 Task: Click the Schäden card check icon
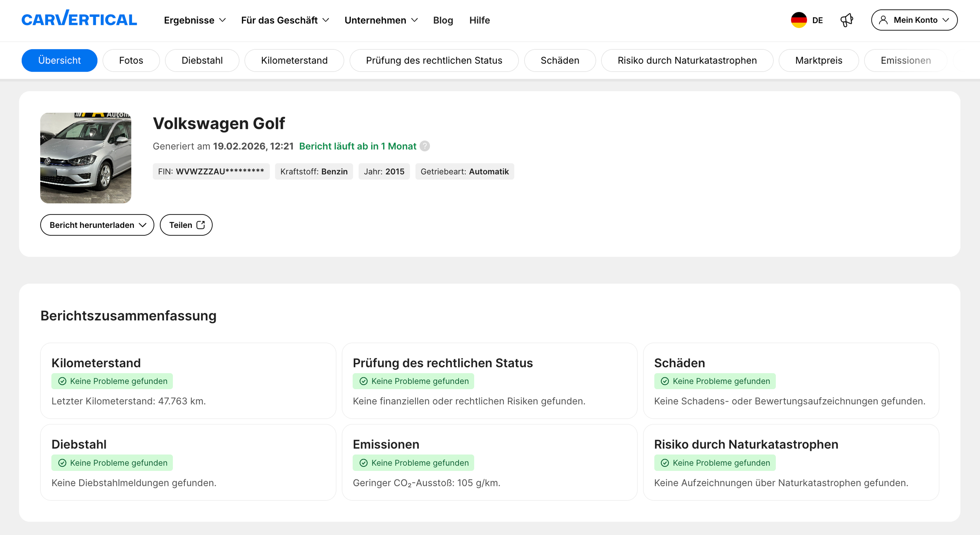coord(665,381)
